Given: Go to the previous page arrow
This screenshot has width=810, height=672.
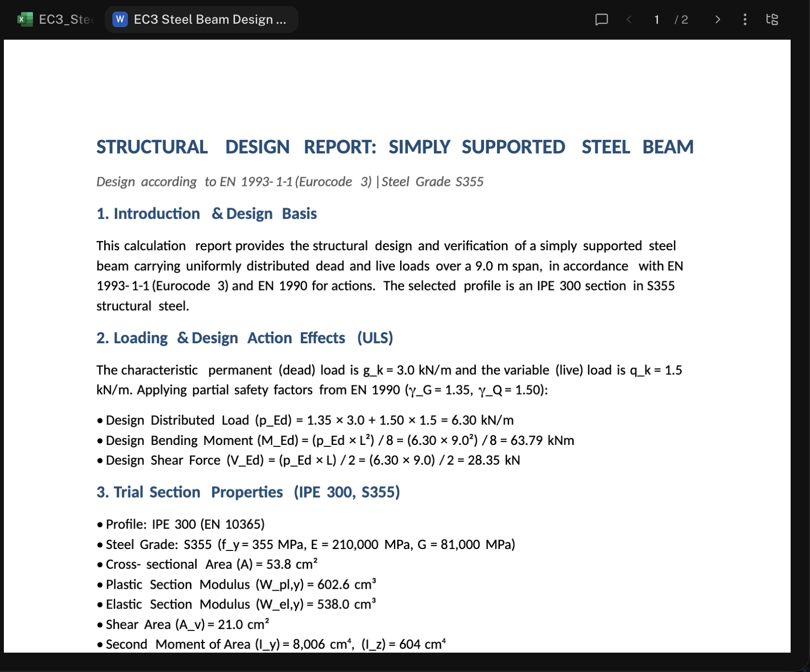Looking at the screenshot, I should pos(629,19).
